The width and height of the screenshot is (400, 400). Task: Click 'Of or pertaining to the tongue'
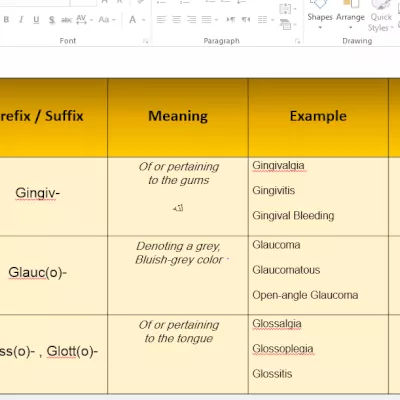(179, 331)
